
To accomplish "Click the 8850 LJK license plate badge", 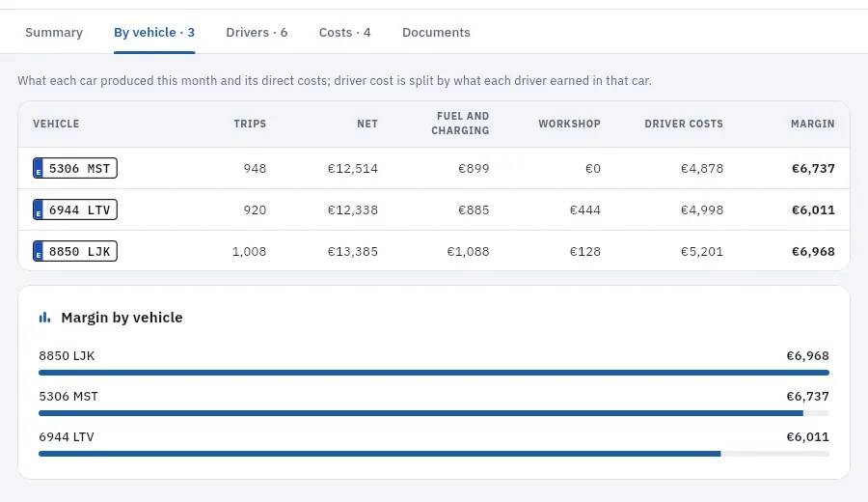I will tap(74, 251).
